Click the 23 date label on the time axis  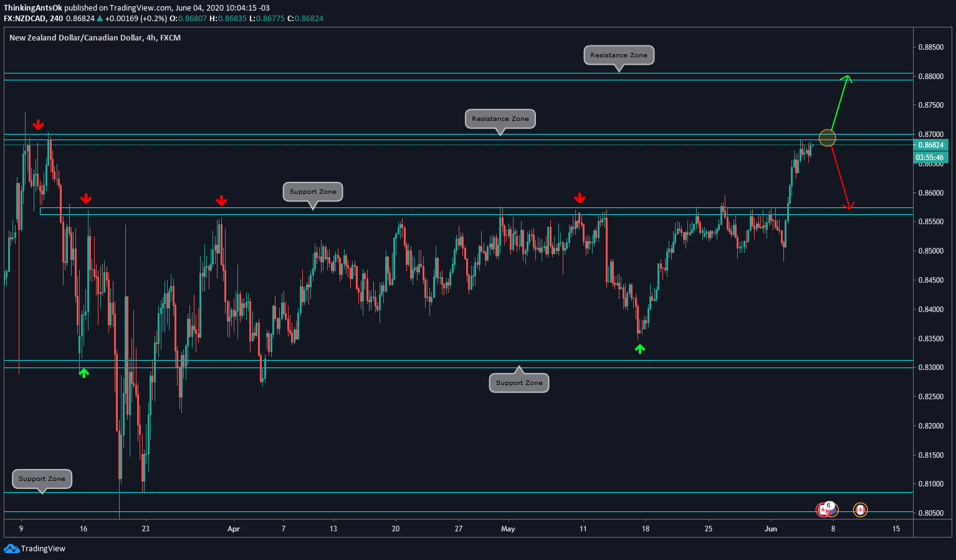145,529
